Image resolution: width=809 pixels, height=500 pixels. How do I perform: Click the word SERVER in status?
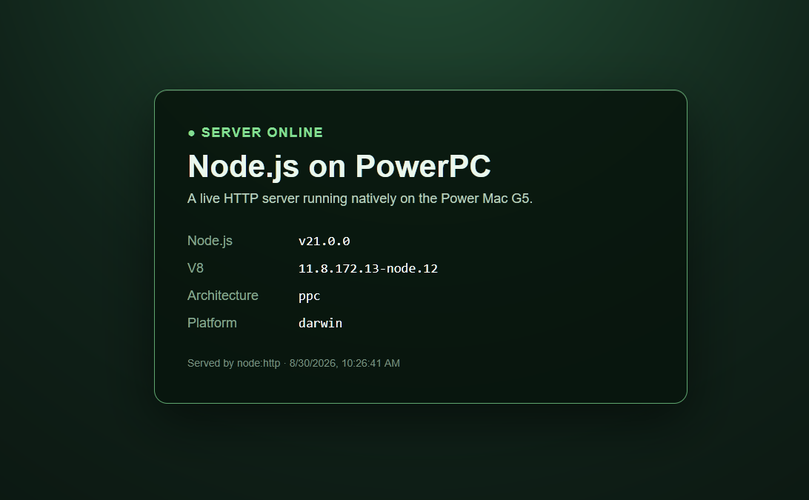coord(231,133)
